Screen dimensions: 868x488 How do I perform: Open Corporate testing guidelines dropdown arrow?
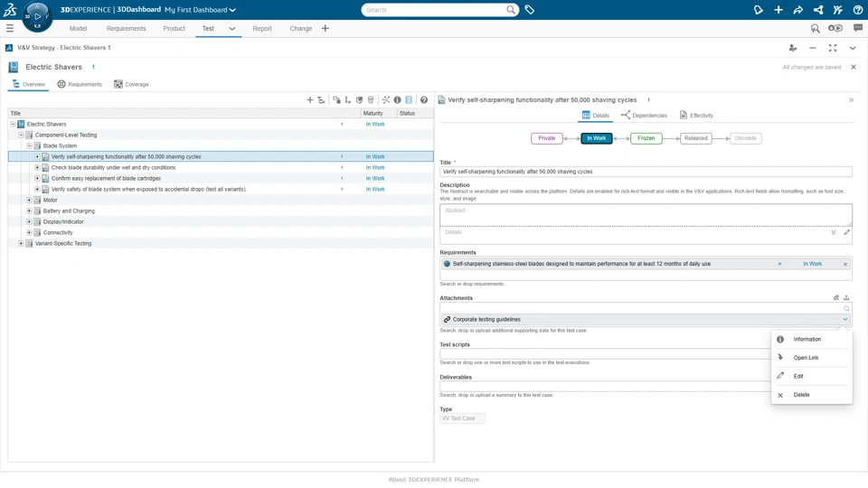click(x=845, y=319)
